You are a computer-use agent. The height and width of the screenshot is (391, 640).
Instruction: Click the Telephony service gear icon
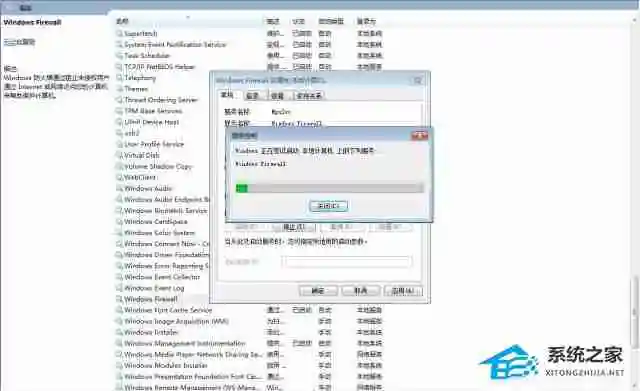tap(119, 78)
